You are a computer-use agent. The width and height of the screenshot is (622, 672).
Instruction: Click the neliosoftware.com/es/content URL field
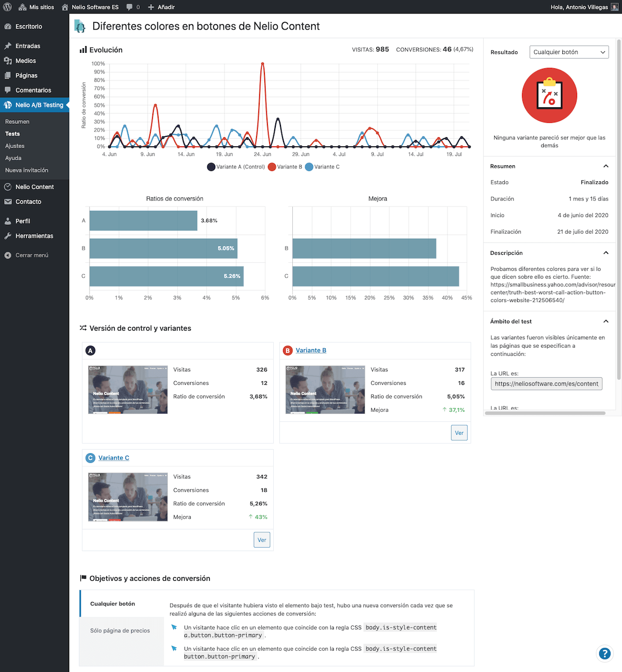(x=546, y=384)
